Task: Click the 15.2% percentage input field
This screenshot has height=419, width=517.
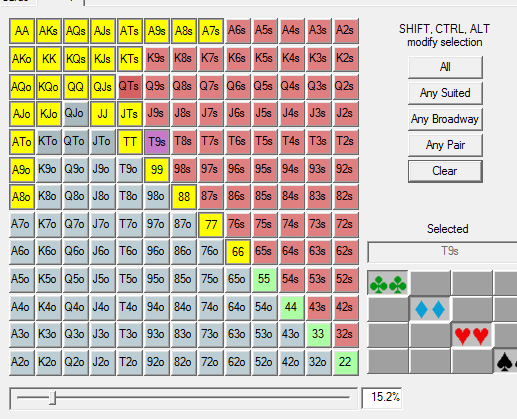Action: [382, 397]
